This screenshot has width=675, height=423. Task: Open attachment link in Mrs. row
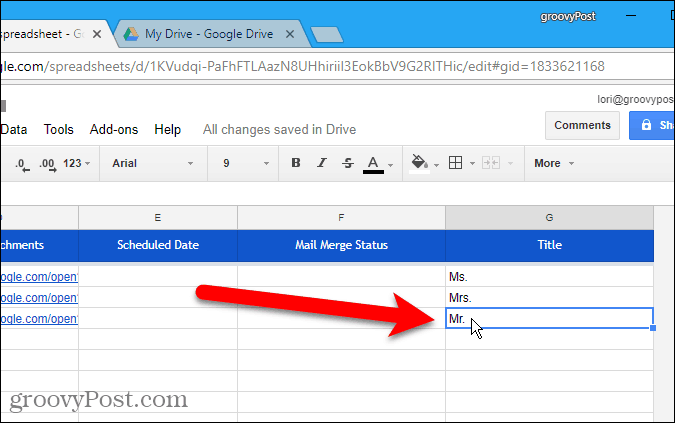point(39,298)
